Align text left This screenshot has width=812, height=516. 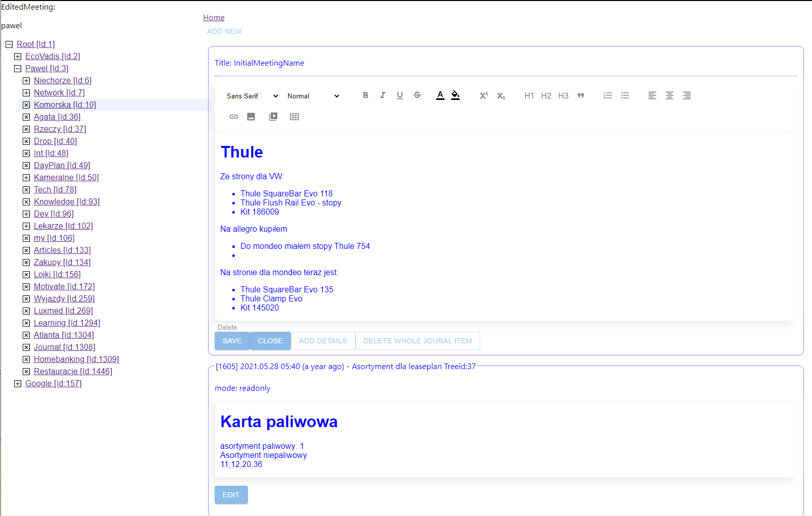point(652,95)
